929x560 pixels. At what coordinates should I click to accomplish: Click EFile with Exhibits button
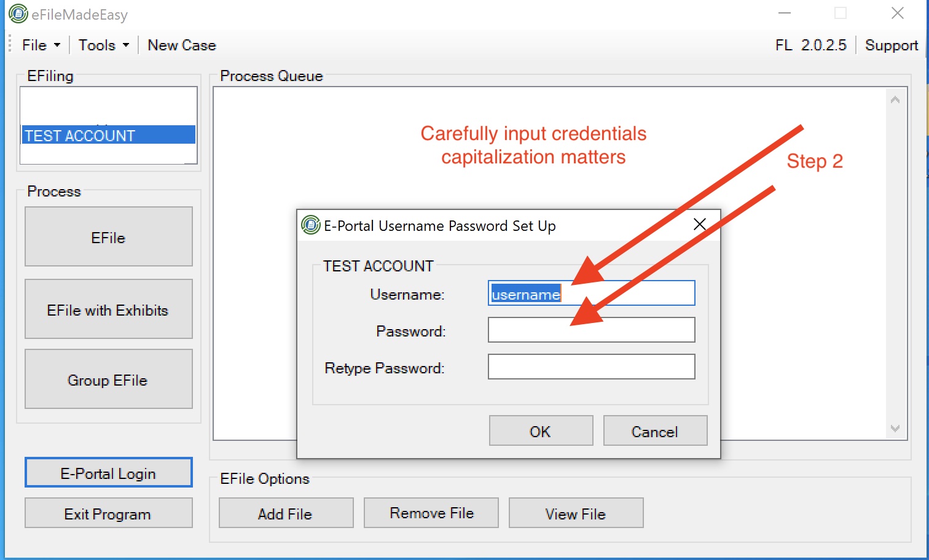click(109, 309)
